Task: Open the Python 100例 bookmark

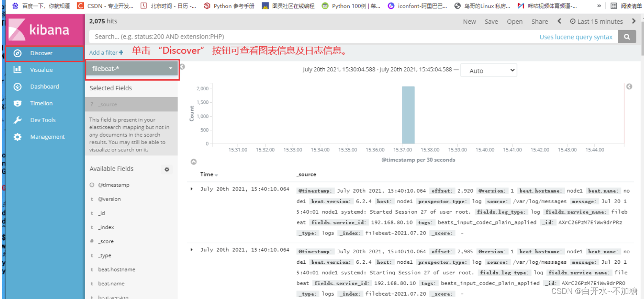Action: [351, 6]
